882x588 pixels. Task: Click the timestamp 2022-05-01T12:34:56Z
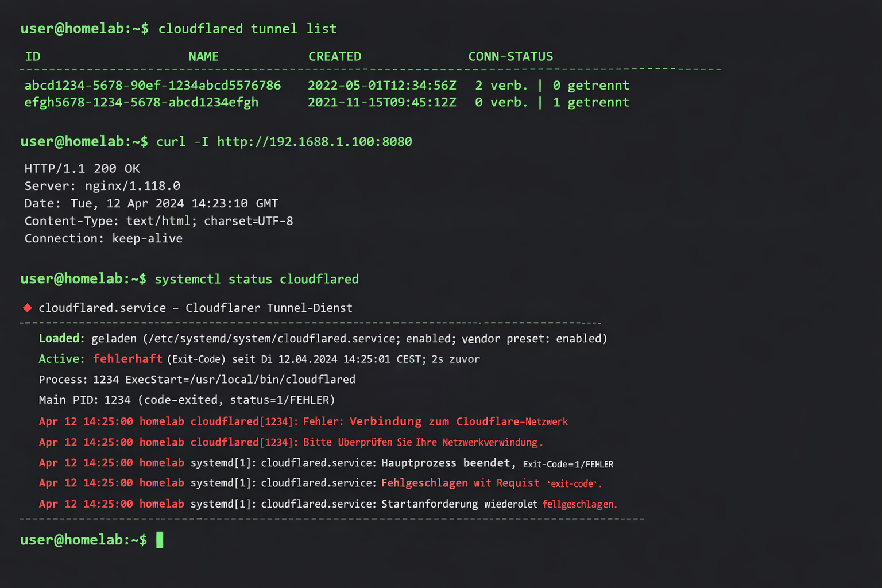click(382, 86)
